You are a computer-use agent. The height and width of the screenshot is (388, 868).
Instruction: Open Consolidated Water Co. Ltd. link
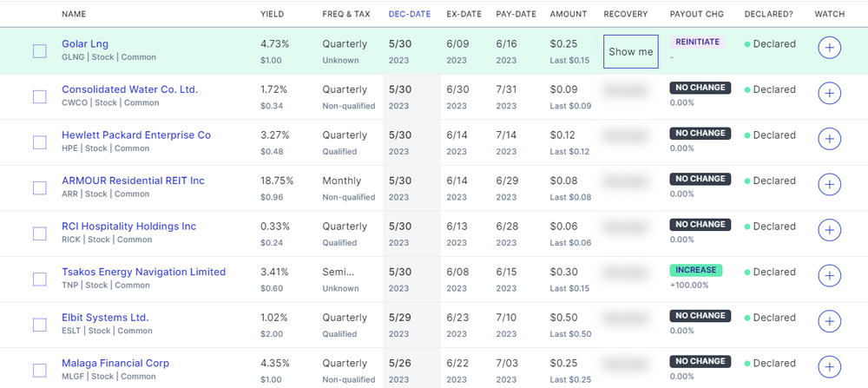pos(129,89)
